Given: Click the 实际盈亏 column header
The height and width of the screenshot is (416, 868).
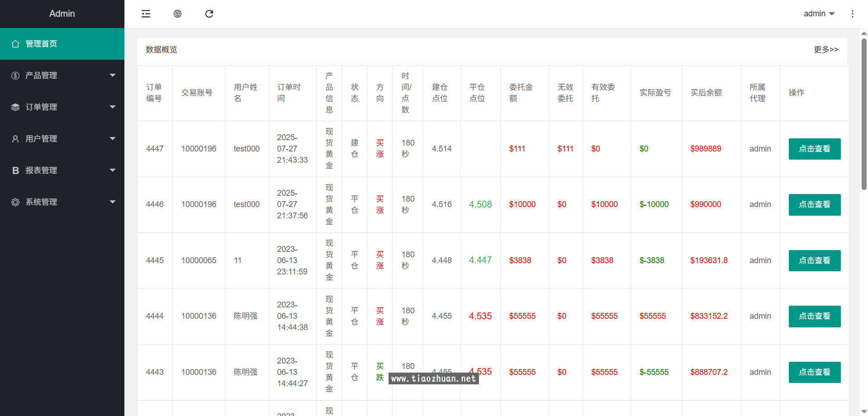Looking at the screenshot, I should tap(655, 93).
